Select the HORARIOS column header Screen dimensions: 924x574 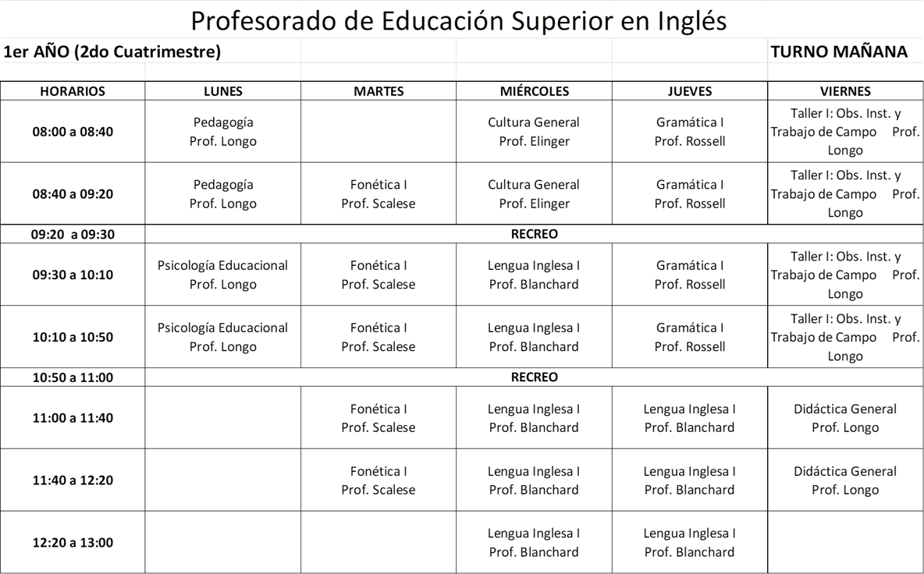pyautogui.click(x=73, y=91)
